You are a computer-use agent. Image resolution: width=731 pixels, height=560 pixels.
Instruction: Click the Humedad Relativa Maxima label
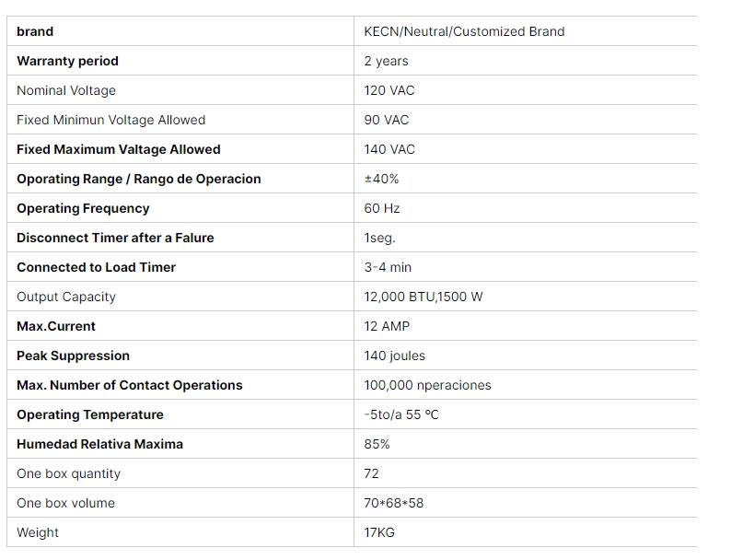99,444
